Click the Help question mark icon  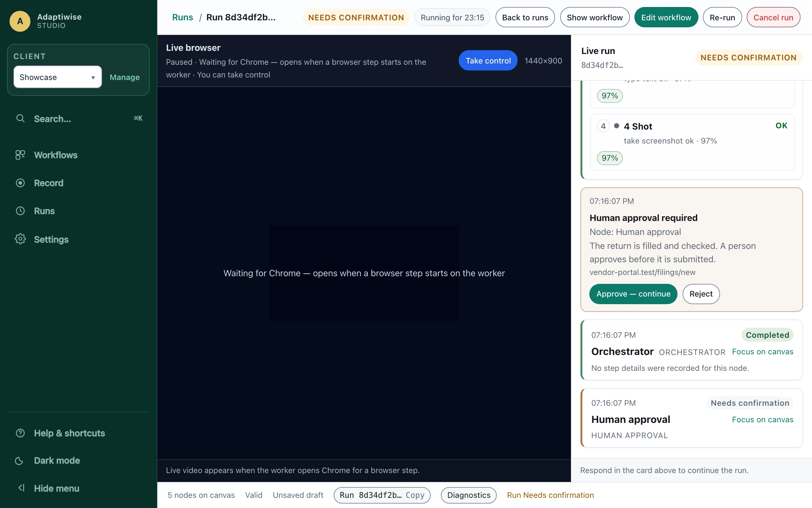[x=20, y=433]
